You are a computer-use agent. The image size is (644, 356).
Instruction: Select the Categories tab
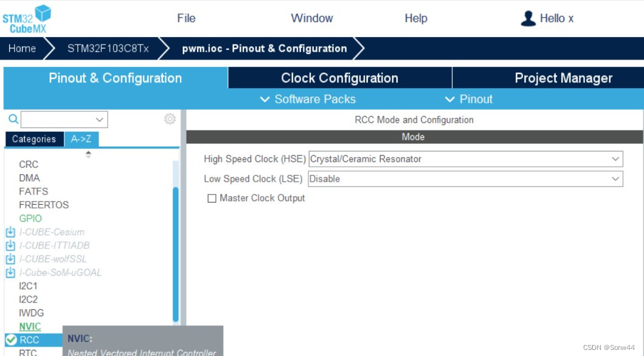tap(34, 139)
